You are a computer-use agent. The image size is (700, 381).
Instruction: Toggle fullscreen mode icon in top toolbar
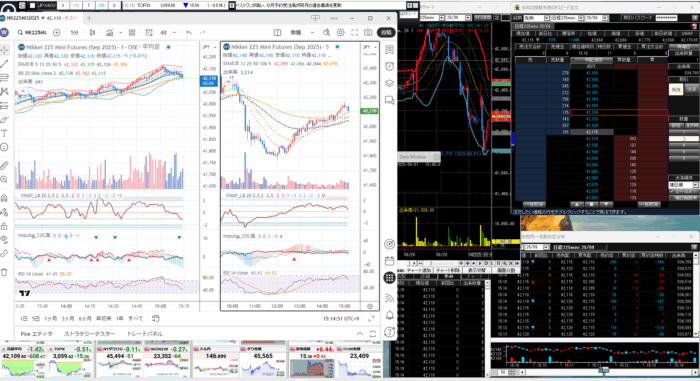tap(354, 33)
